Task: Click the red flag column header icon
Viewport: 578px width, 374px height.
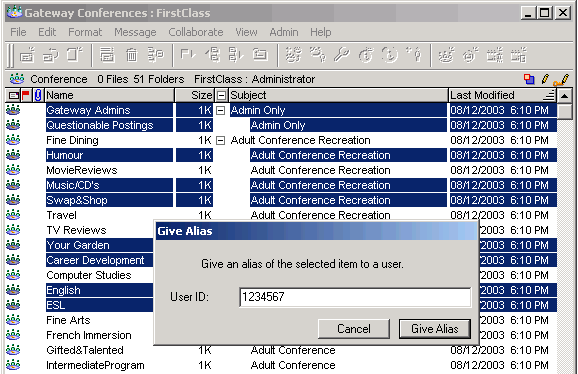Action: [25, 95]
